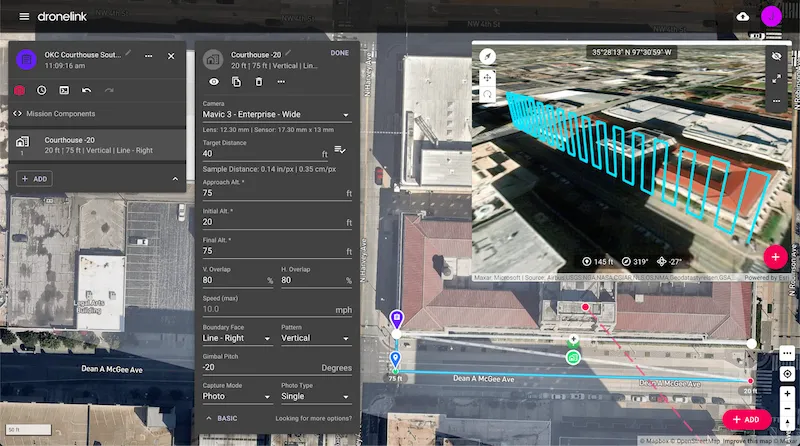Delete component using trash icon
The height and width of the screenshot is (446, 800).
tap(259, 82)
